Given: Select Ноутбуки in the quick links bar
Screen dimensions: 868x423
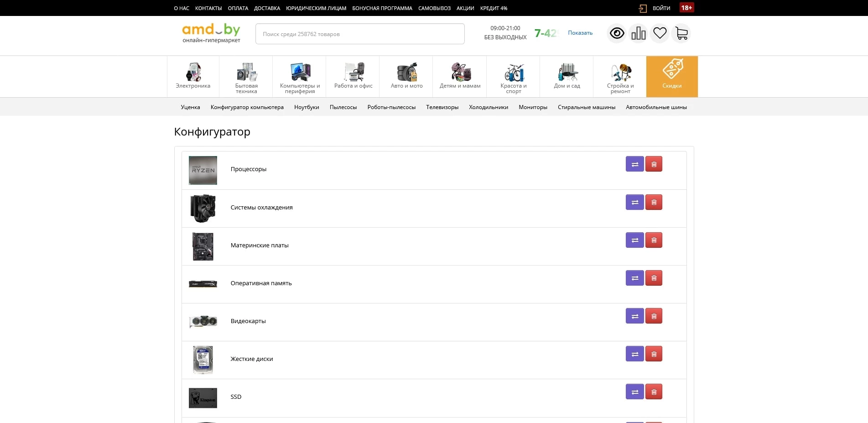Looking at the screenshot, I should click(307, 107).
